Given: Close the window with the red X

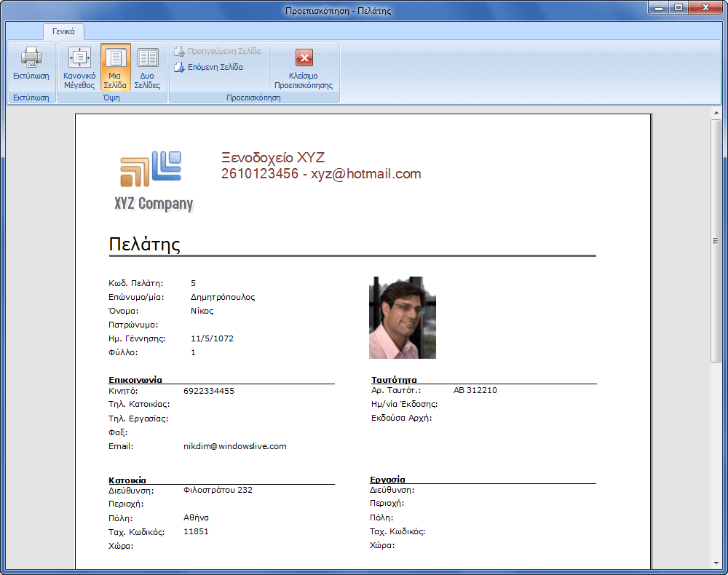Looking at the screenshot, I should tap(705, 8).
